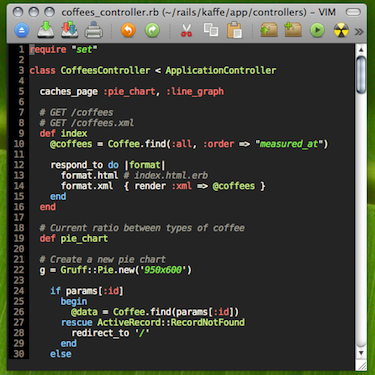Click the comment '# GET /coffees.xml'
The height and width of the screenshot is (375, 375).
(87, 123)
